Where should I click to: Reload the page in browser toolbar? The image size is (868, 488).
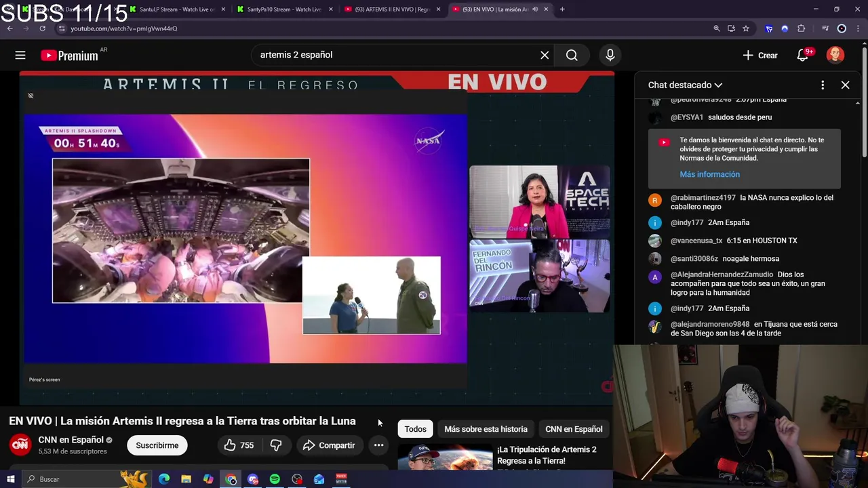coord(42,28)
